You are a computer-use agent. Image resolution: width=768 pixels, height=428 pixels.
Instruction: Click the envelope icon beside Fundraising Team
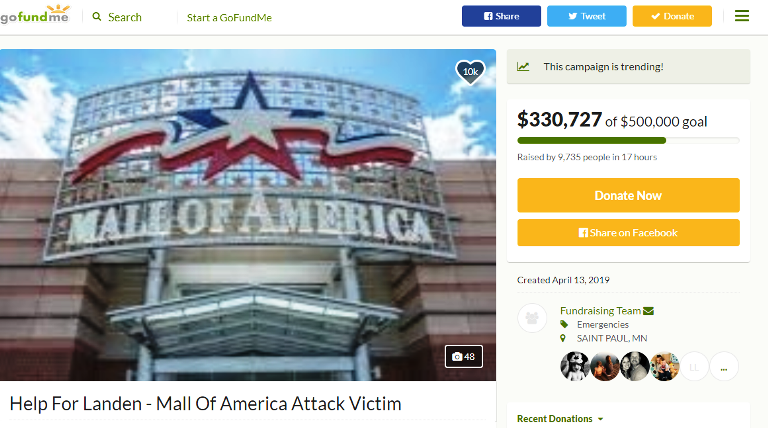pos(648,311)
